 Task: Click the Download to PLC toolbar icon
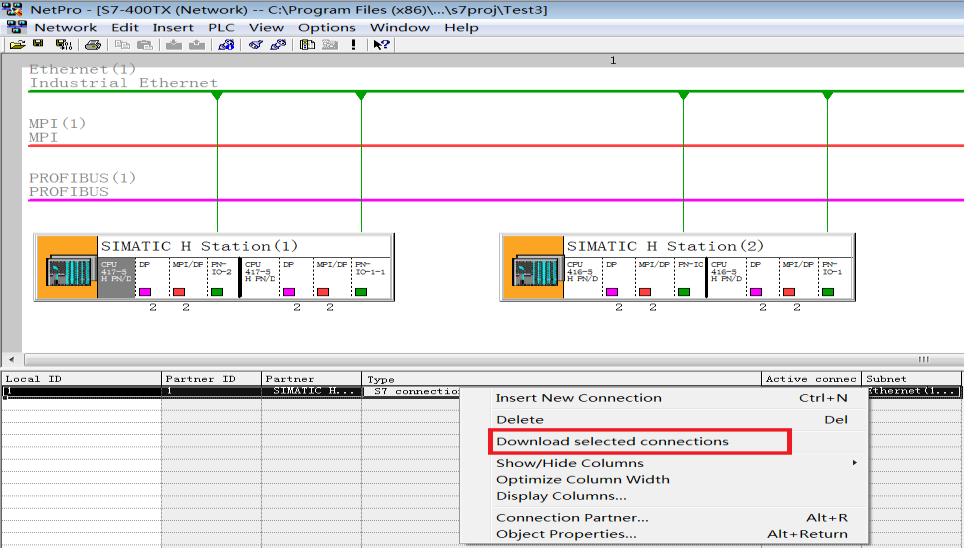point(174,44)
